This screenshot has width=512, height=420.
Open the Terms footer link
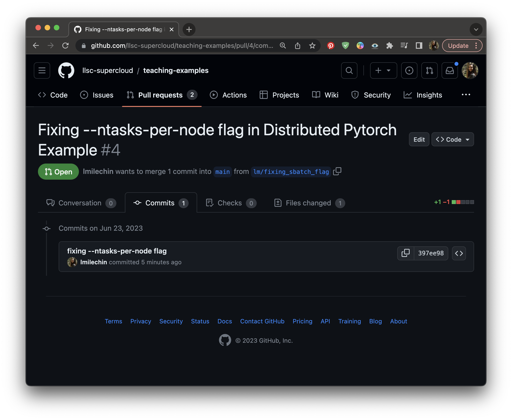[113, 321]
